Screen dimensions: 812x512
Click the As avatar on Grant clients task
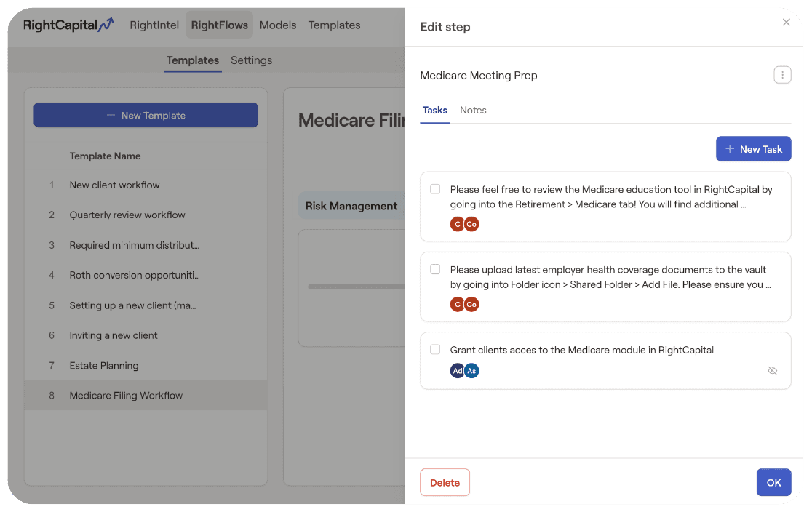click(471, 371)
